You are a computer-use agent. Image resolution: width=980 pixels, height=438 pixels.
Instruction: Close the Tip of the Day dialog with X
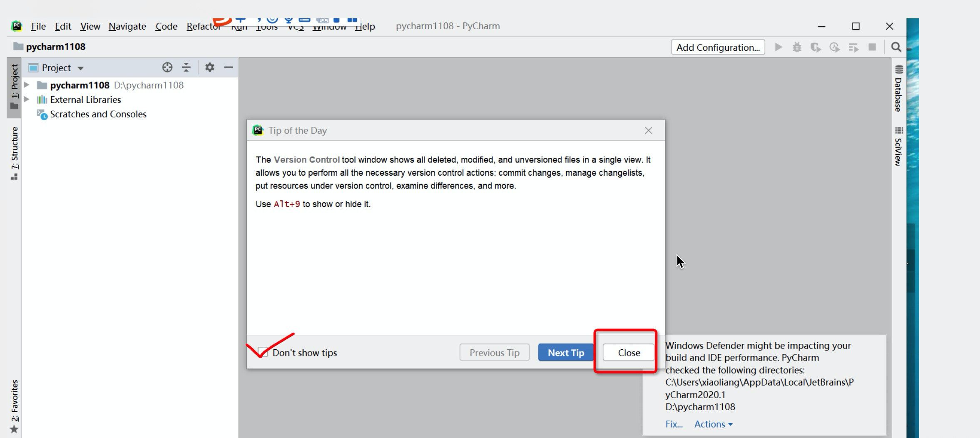point(648,130)
